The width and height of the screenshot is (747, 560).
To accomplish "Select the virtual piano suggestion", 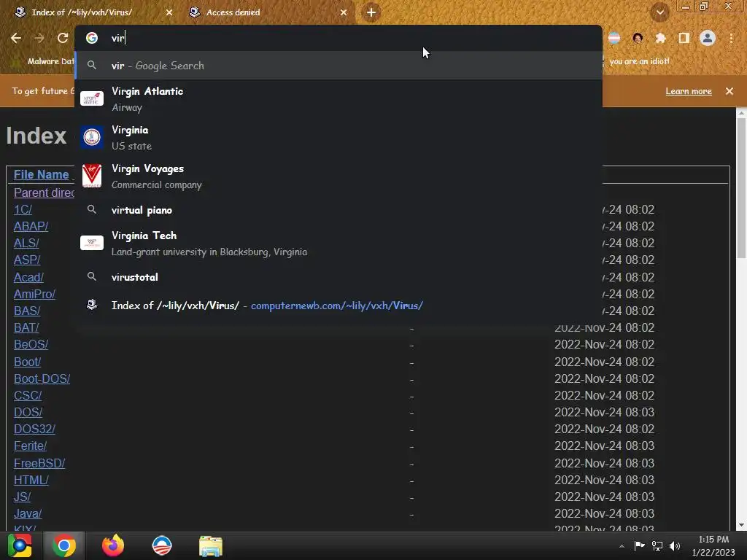I will (338, 210).
